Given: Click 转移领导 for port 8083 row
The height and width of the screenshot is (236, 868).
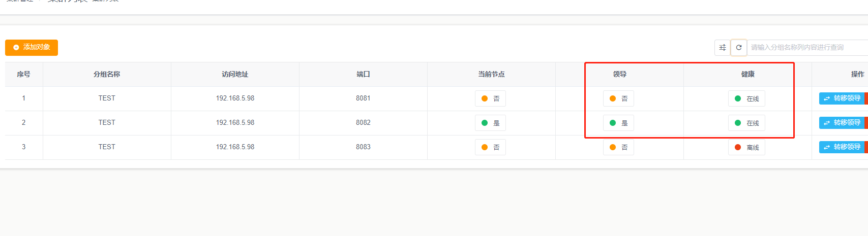Looking at the screenshot, I should (842, 147).
